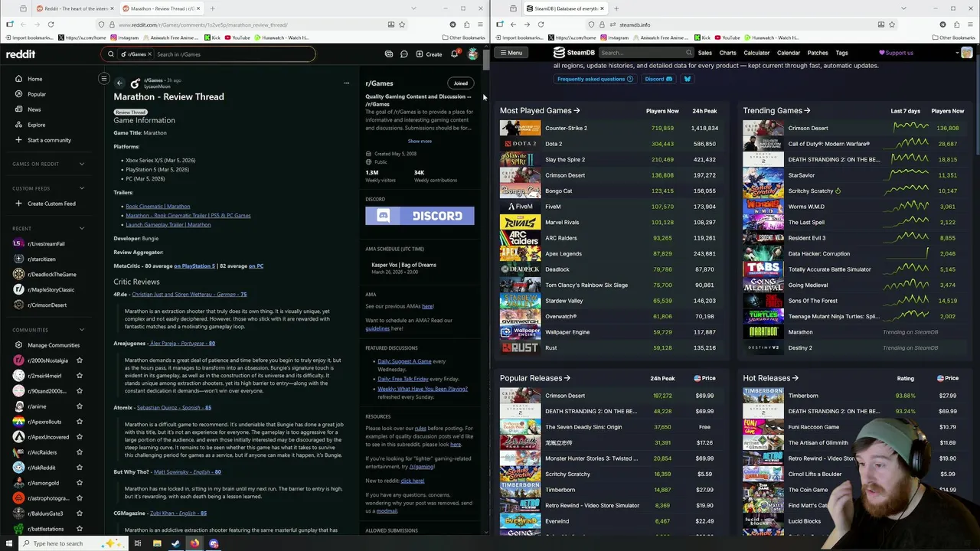Open File Explorer from the taskbar
Image resolution: width=980 pixels, height=551 pixels.
(x=157, y=543)
